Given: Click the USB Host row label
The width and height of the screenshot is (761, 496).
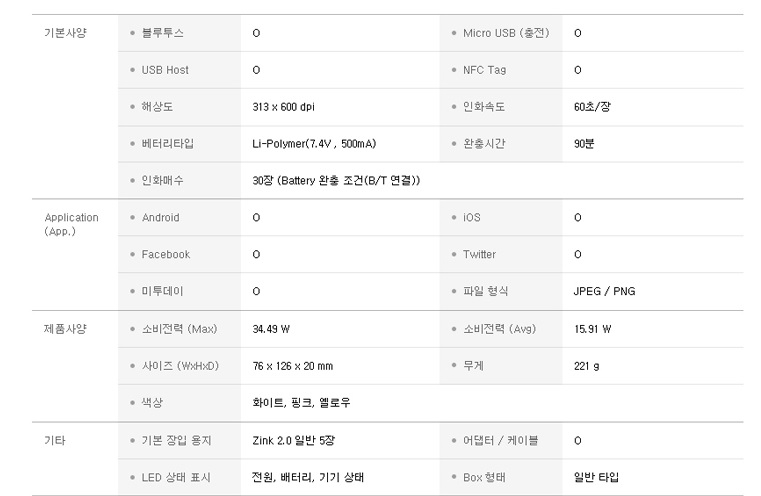Looking at the screenshot, I should pyautogui.click(x=165, y=70).
